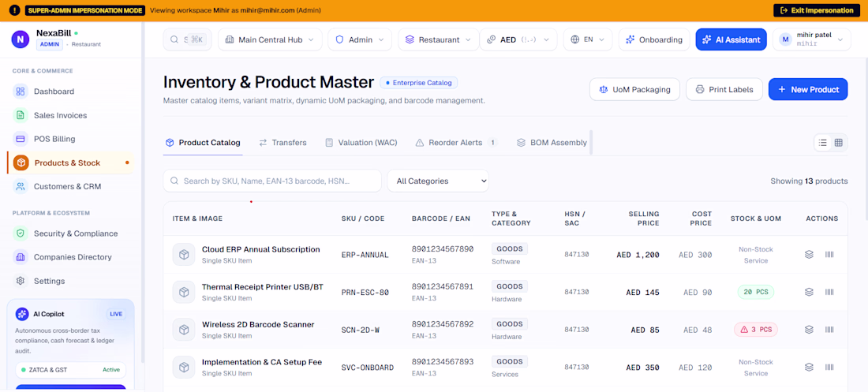Click the Sales Invoices document icon
868x392 pixels.
pos(21,115)
